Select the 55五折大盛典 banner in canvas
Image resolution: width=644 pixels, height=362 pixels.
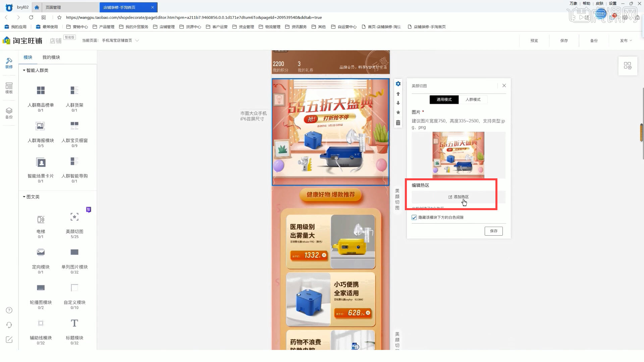[330, 132]
